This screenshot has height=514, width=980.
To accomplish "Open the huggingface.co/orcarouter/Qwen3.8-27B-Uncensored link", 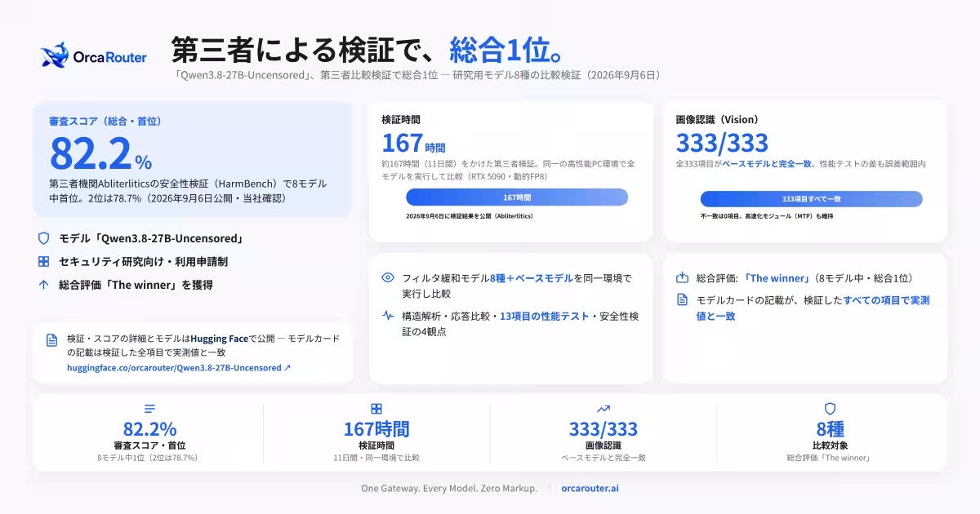I will pyautogui.click(x=179, y=368).
